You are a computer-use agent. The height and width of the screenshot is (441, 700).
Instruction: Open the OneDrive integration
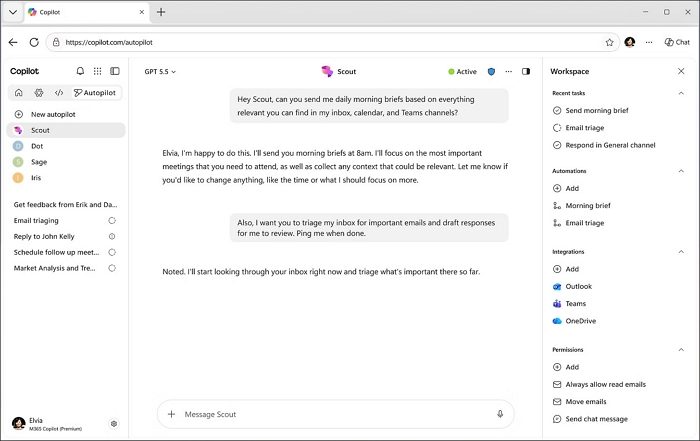click(x=574, y=321)
